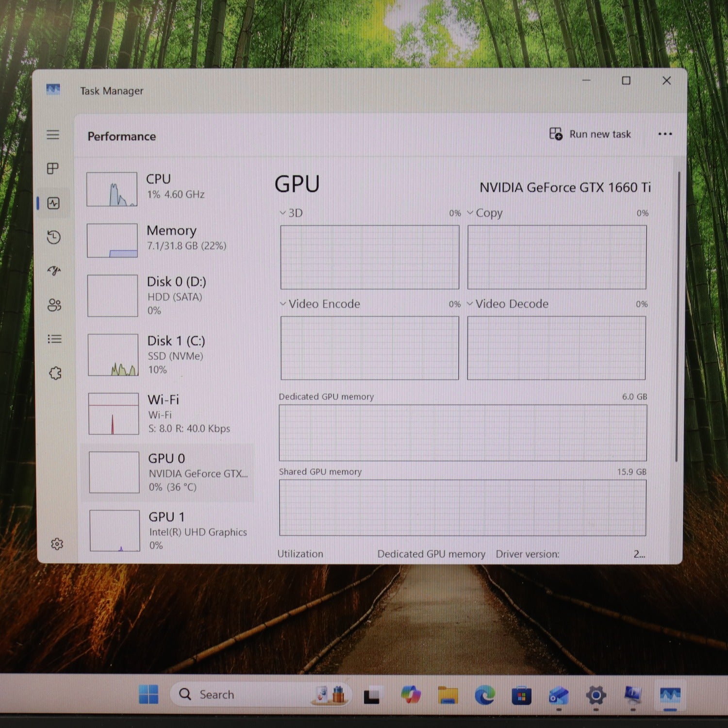The width and height of the screenshot is (728, 728).
Task: Click the "15.9 GB" shared memory value
Action: 631,472
